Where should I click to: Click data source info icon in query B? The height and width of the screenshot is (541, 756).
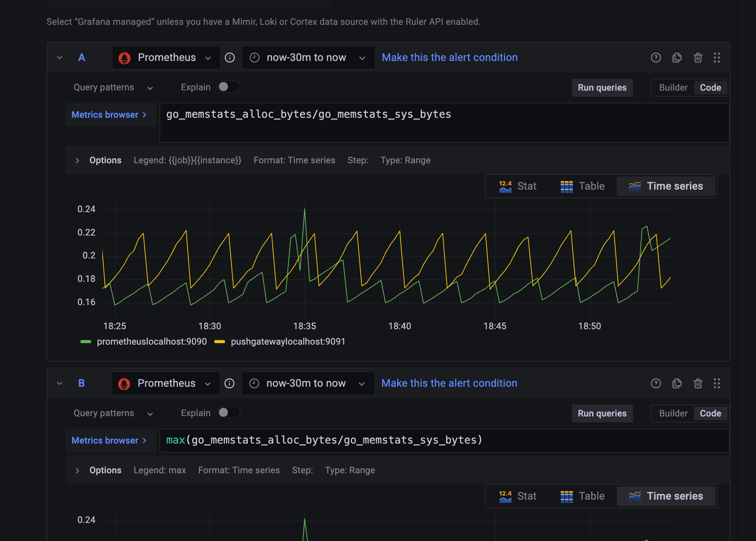[229, 383]
